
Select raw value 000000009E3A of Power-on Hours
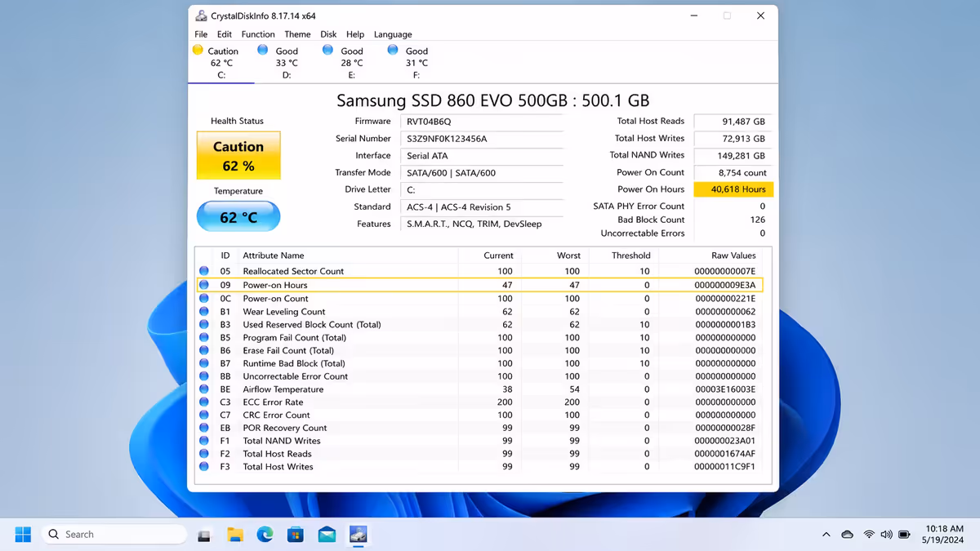[x=725, y=285]
